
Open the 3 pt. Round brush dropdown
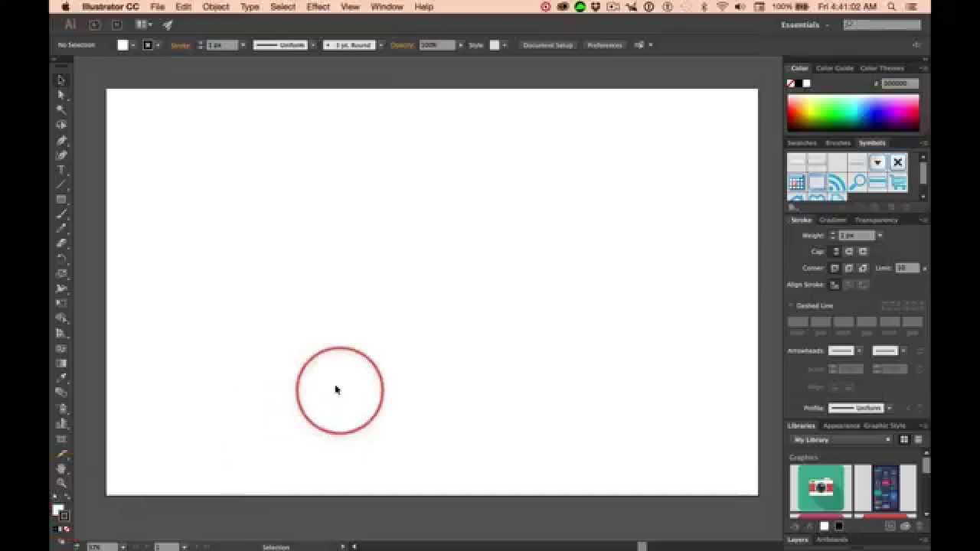click(x=381, y=45)
